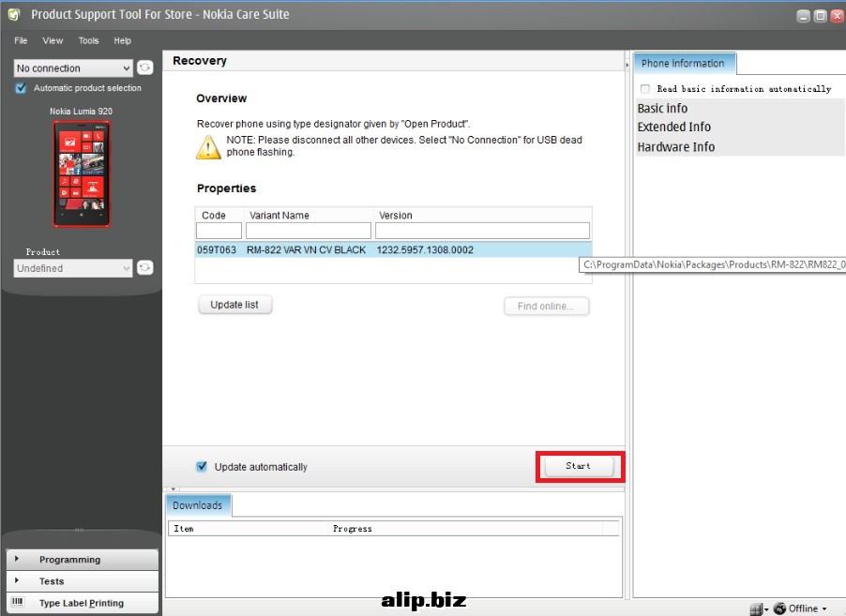846x616 pixels.
Task: Refresh the Product list beside Undefined
Action: tap(144, 267)
